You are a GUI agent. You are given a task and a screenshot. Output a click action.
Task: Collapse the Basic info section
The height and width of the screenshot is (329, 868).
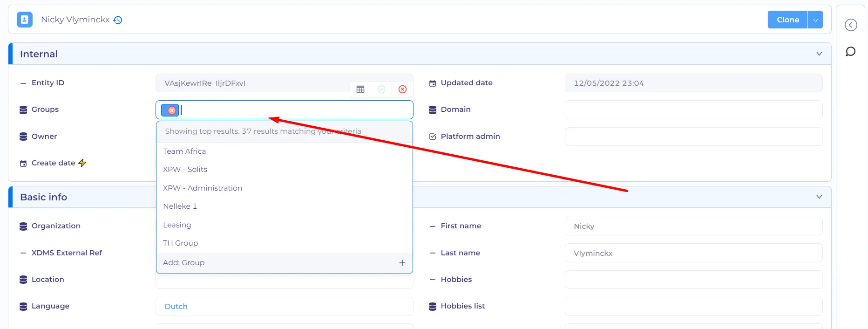(x=819, y=197)
